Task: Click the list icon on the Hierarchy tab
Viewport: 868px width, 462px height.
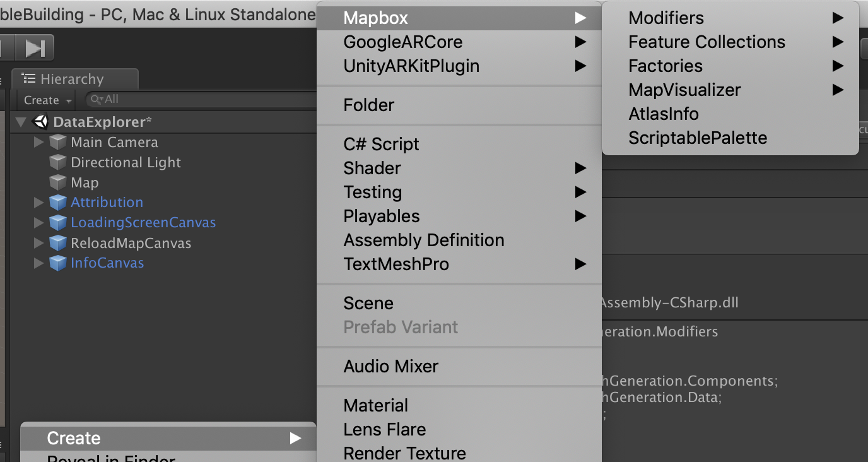Action: point(28,78)
